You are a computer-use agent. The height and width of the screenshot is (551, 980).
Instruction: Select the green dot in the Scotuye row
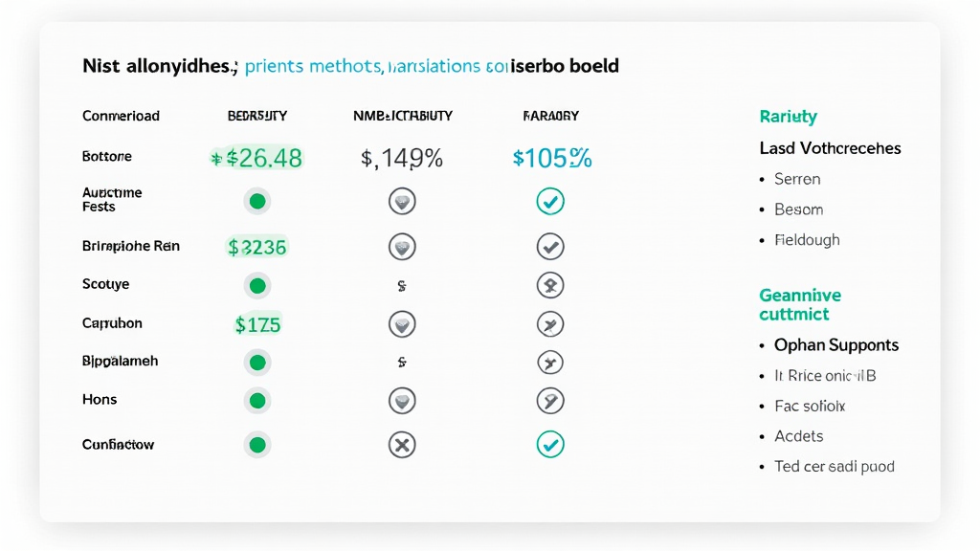click(x=256, y=285)
